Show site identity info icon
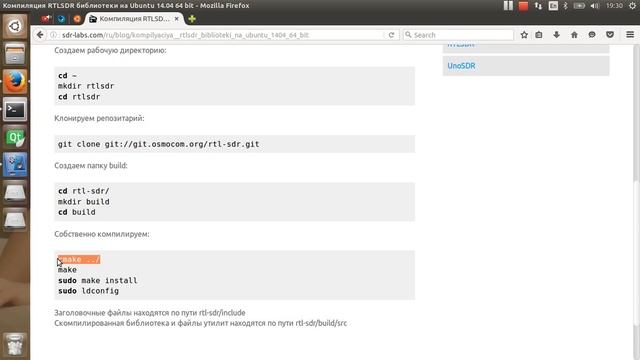640x360 pixels. (53, 35)
